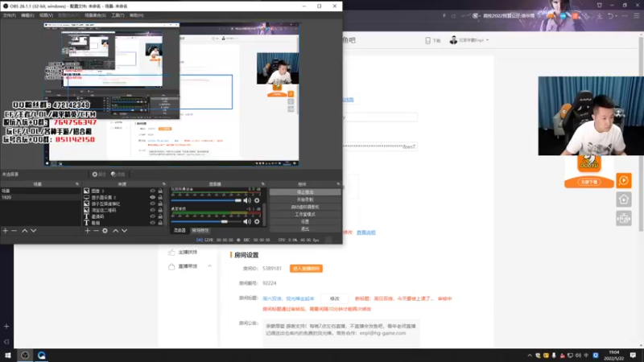Move selected source up with arrow
Screen dimensions: 644x362
point(115,231)
